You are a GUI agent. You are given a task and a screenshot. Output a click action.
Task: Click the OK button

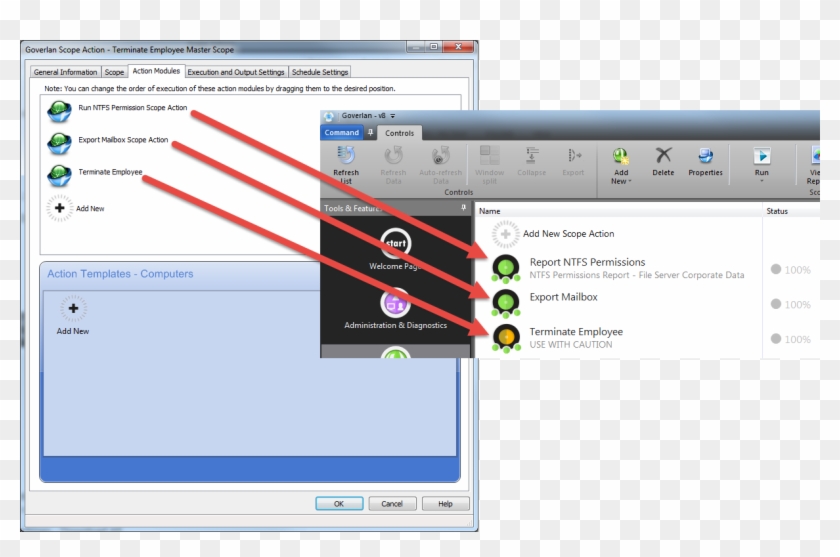tap(339, 503)
